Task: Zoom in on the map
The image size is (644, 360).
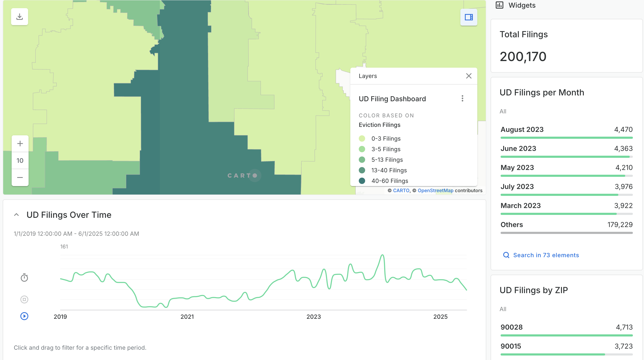Action: 20,144
